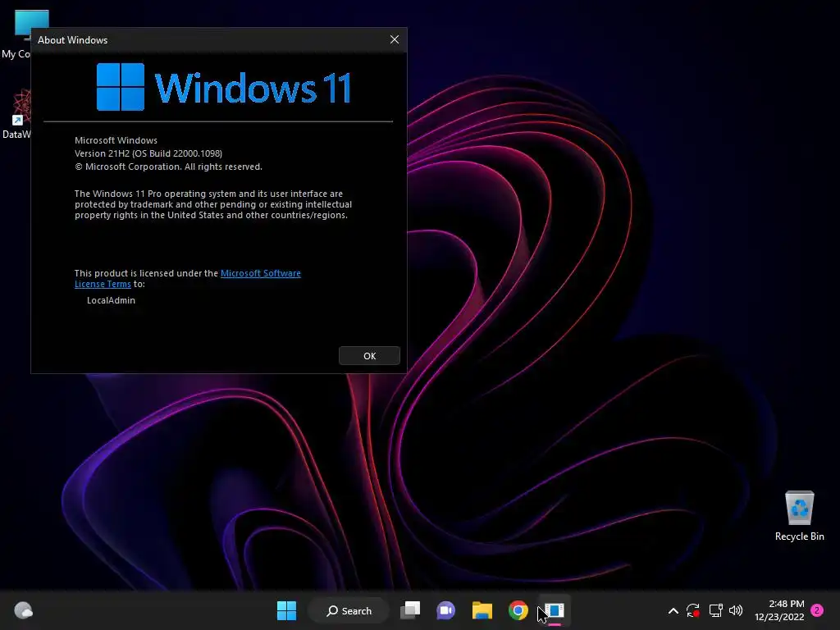Open Task View from the taskbar
840x630 pixels.
tap(410, 610)
